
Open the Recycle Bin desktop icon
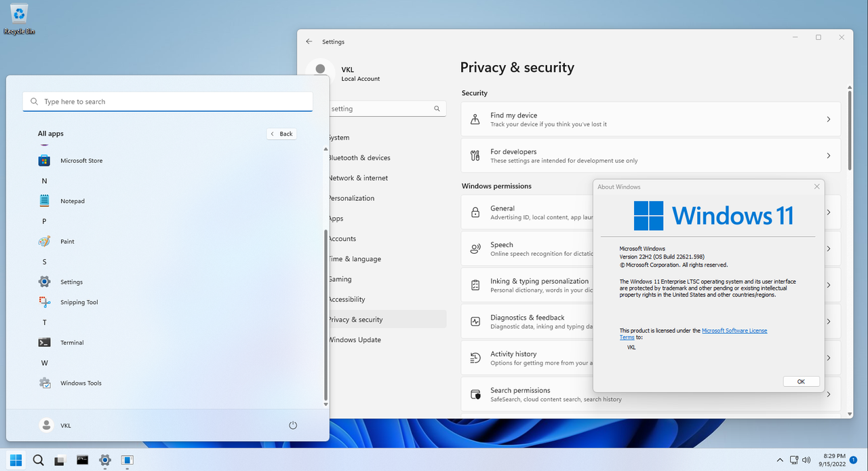tap(19, 19)
